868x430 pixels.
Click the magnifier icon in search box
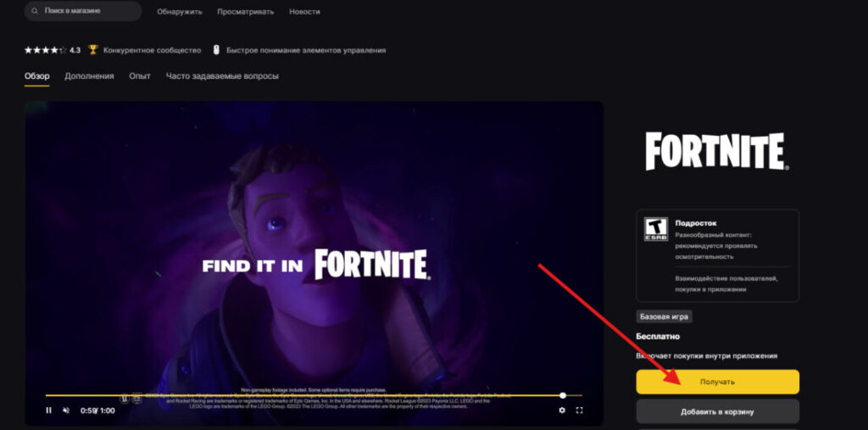point(36,11)
